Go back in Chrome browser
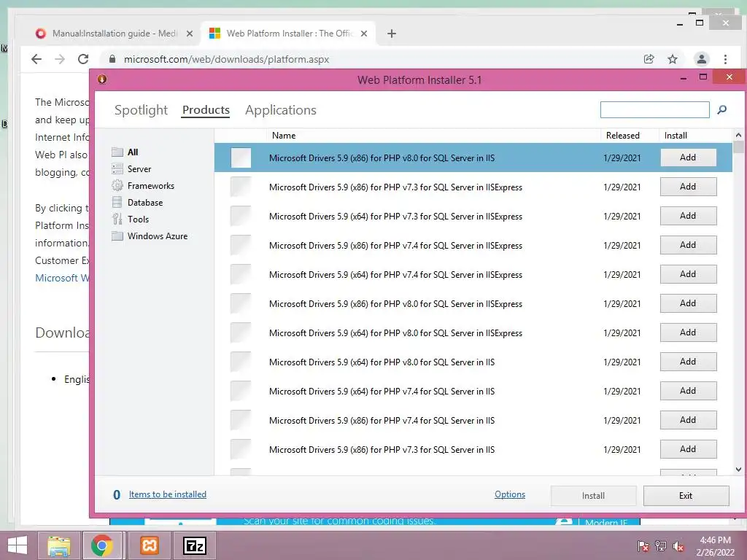 [36, 59]
